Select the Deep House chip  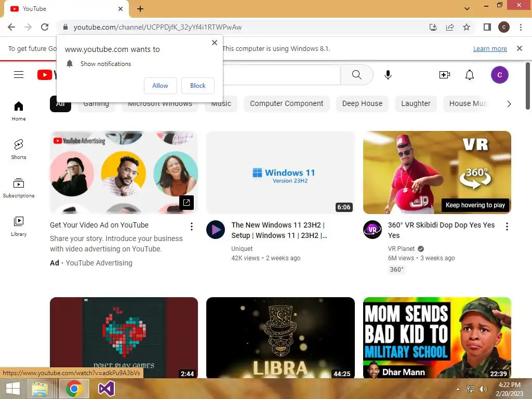(362, 103)
